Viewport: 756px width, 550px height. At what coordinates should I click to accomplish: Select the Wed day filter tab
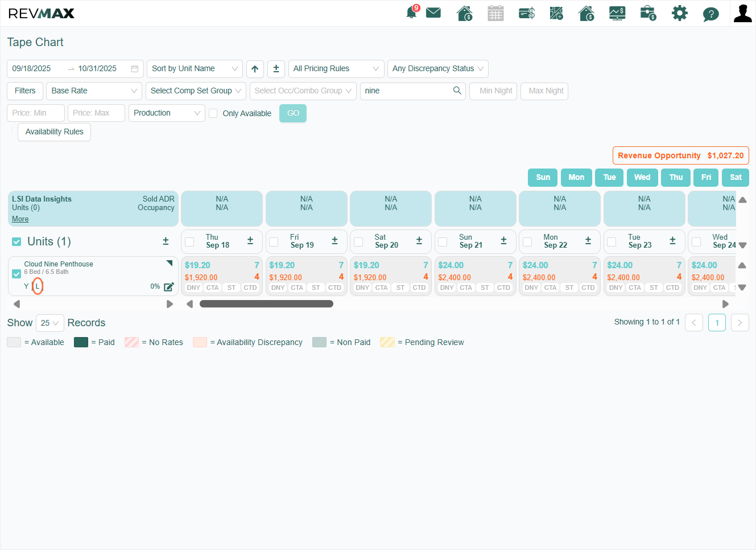642,178
